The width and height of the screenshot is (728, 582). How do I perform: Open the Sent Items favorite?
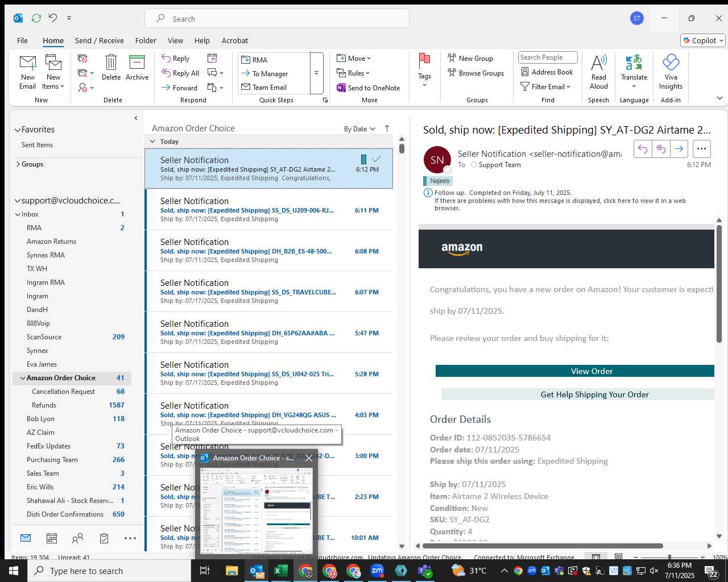37,145
